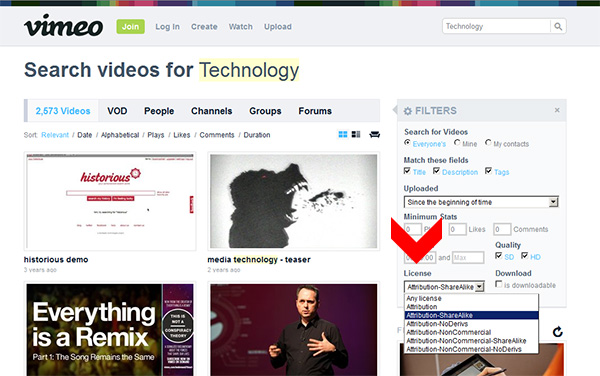Switch to the Forums tab
Image resolution: width=600 pixels, height=376 pixels.
[x=315, y=111]
